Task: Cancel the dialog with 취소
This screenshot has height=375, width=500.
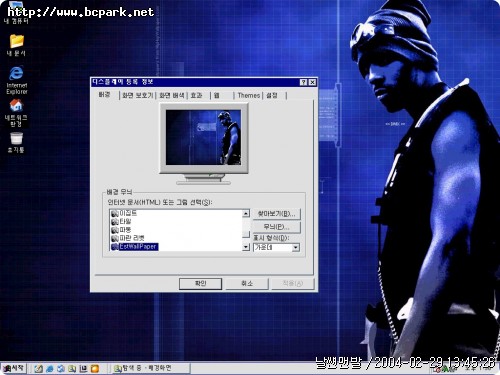Action: tap(247, 284)
